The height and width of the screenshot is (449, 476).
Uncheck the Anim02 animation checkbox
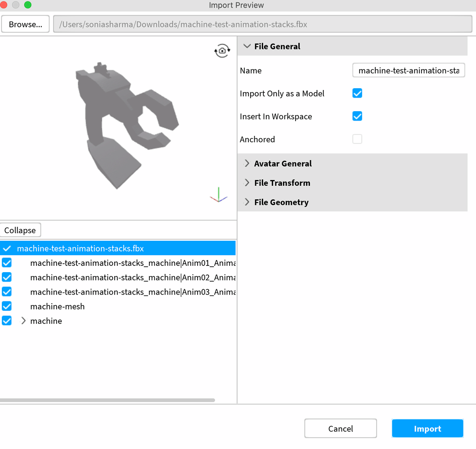7,277
